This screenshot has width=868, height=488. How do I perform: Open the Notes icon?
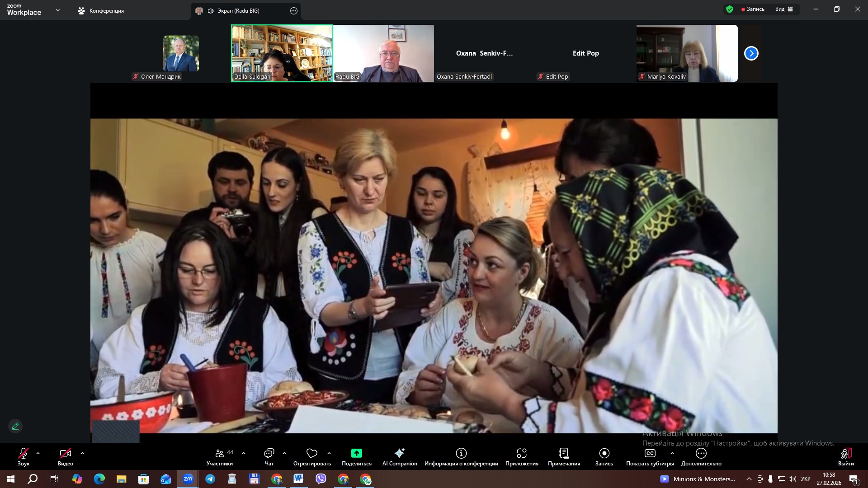564,456
